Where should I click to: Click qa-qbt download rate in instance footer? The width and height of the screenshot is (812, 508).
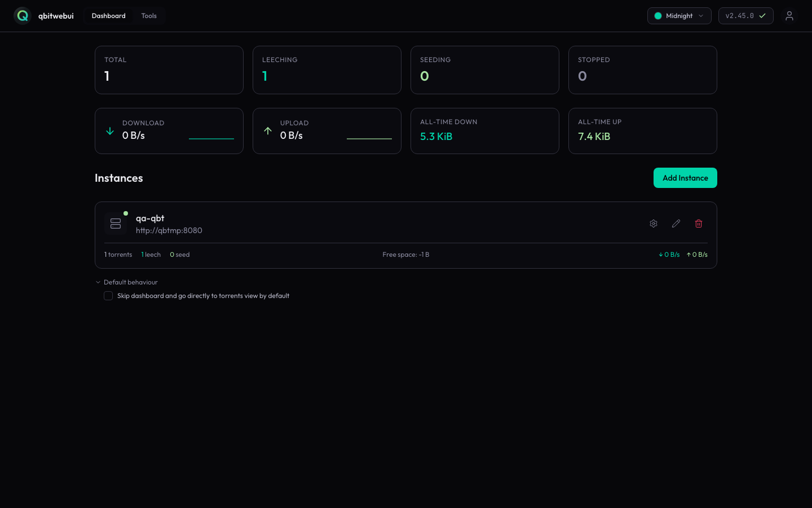tap(669, 255)
